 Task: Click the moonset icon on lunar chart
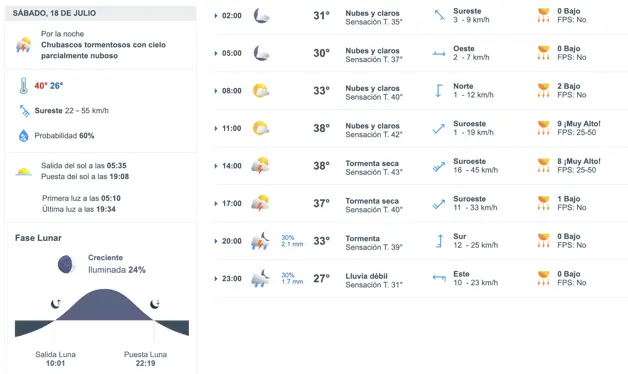155,304
